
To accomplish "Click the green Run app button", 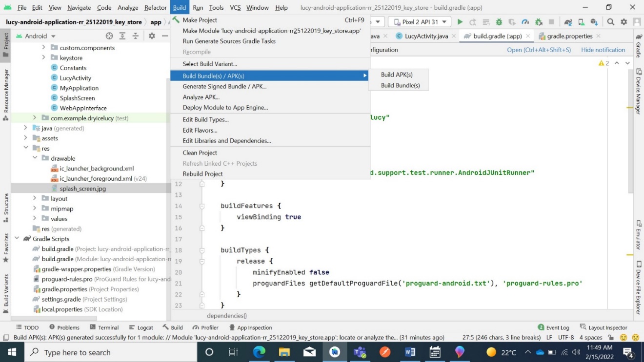I will (460, 22).
